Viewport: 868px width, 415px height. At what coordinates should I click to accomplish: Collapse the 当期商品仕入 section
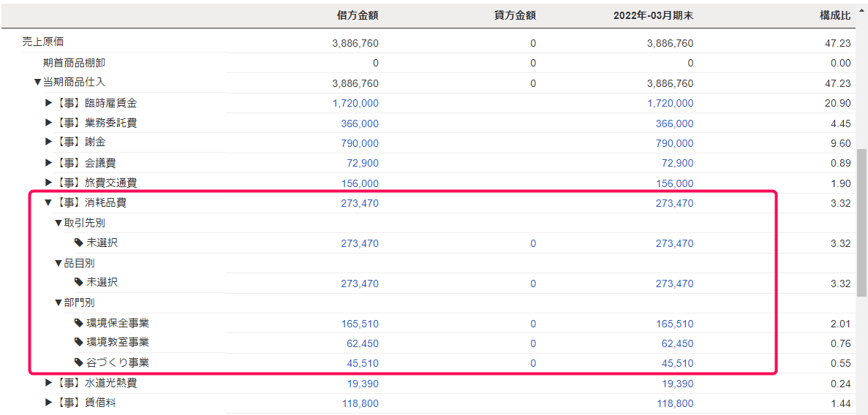click(x=37, y=83)
